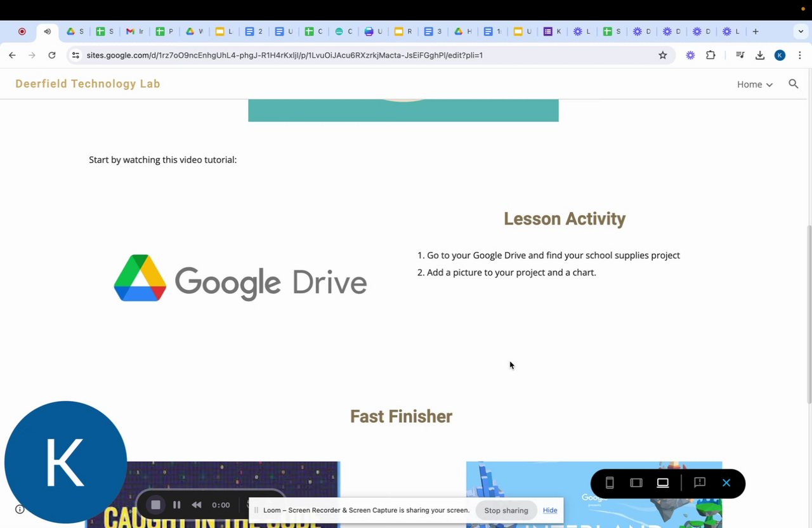Switch to the Slides tab labeled R
The width and height of the screenshot is (812, 528).
pyautogui.click(x=403, y=31)
